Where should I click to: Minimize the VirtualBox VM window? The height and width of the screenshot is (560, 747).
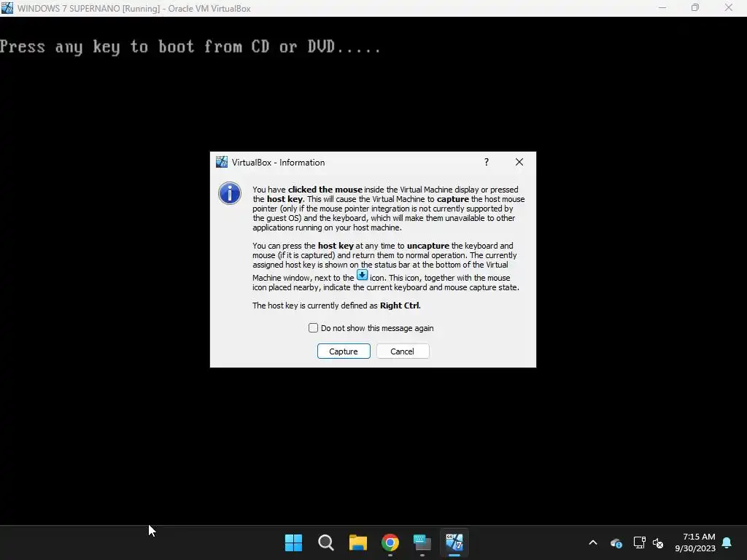point(662,8)
